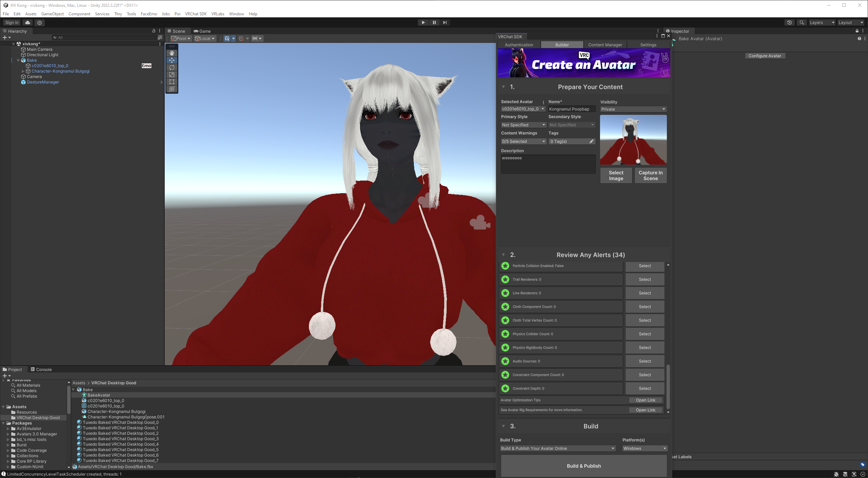
Task: Select the Rect transform tool
Action: pos(172,82)
